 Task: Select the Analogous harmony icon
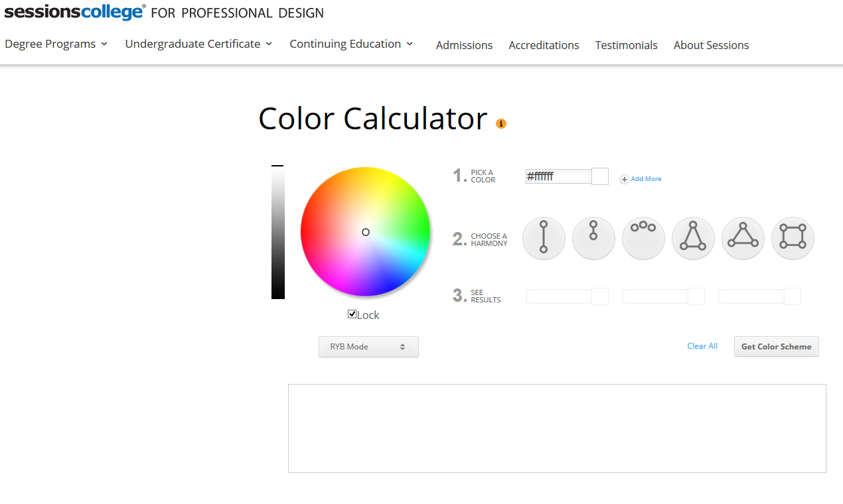643,238
